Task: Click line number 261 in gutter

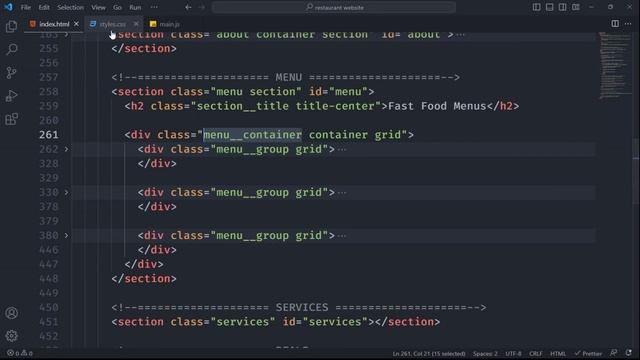Action: 49,135
